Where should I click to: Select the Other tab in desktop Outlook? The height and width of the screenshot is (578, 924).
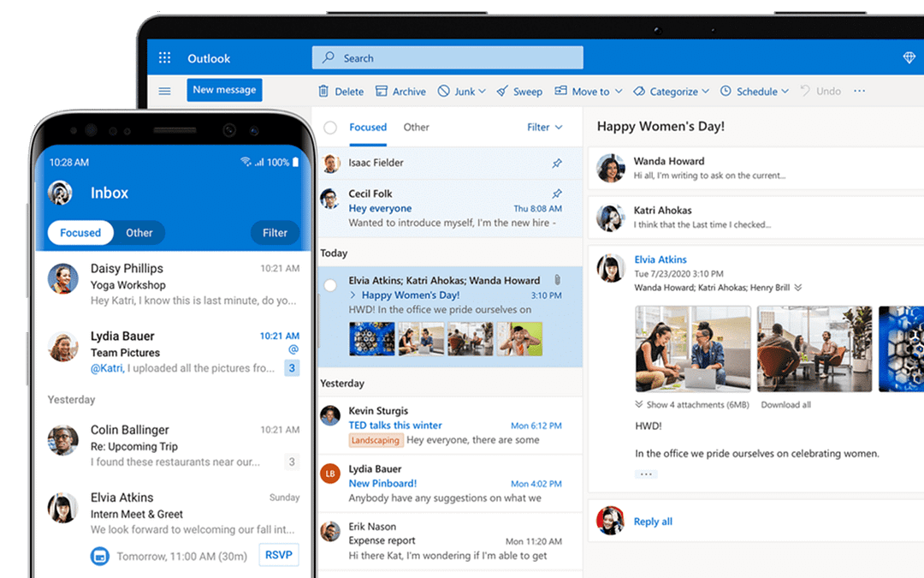416,127
